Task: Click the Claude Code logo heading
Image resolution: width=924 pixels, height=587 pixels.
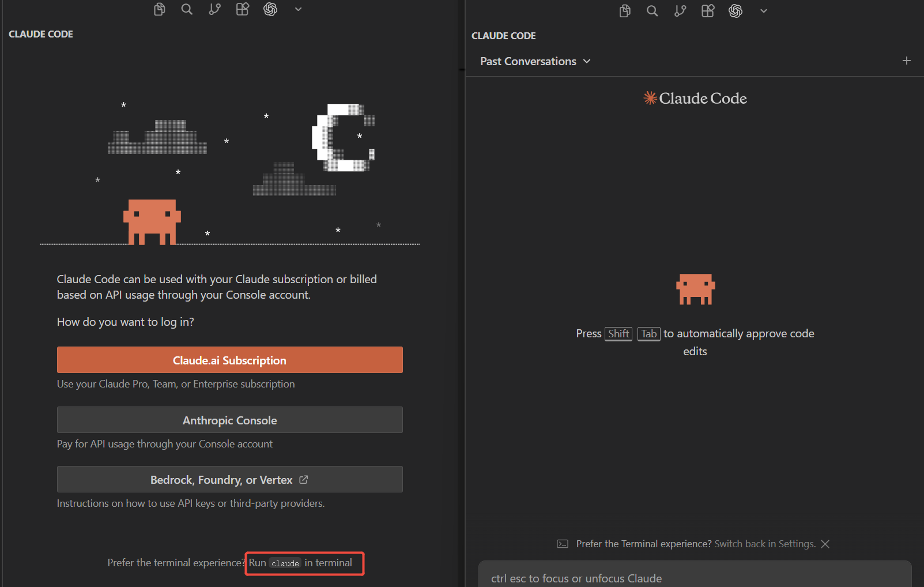Action: [695, 98]
